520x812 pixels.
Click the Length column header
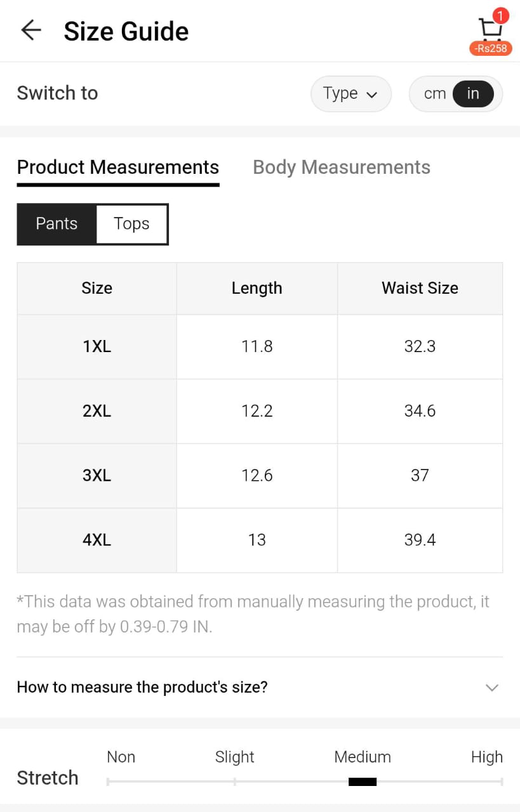pos(257,288)
